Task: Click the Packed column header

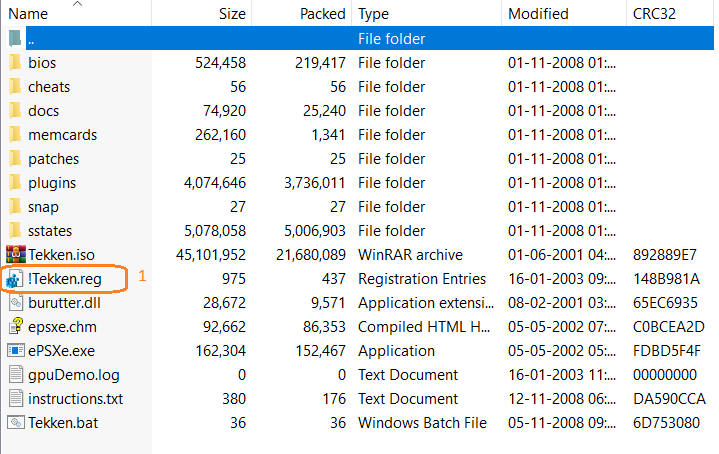Action: 322,14
